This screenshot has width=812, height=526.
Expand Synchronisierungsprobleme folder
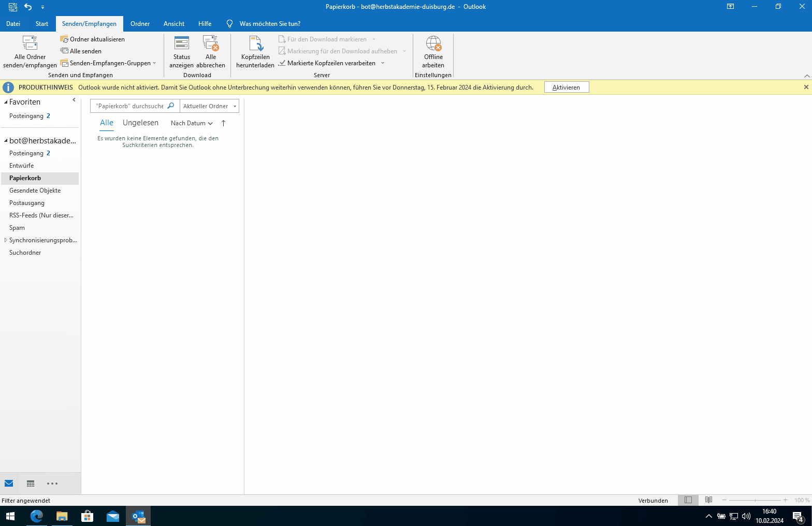(6, 240)
